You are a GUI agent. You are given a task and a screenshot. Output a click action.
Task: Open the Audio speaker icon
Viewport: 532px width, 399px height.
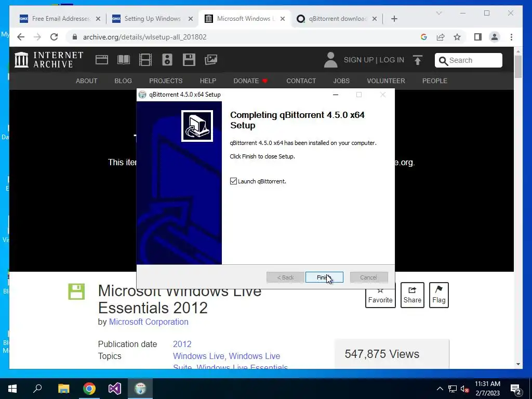point(167,60)
